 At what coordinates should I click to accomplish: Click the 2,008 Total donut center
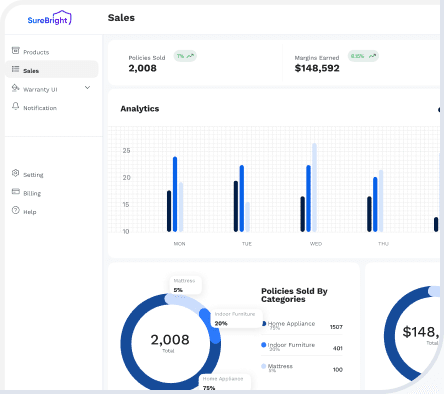click(170, 342)
